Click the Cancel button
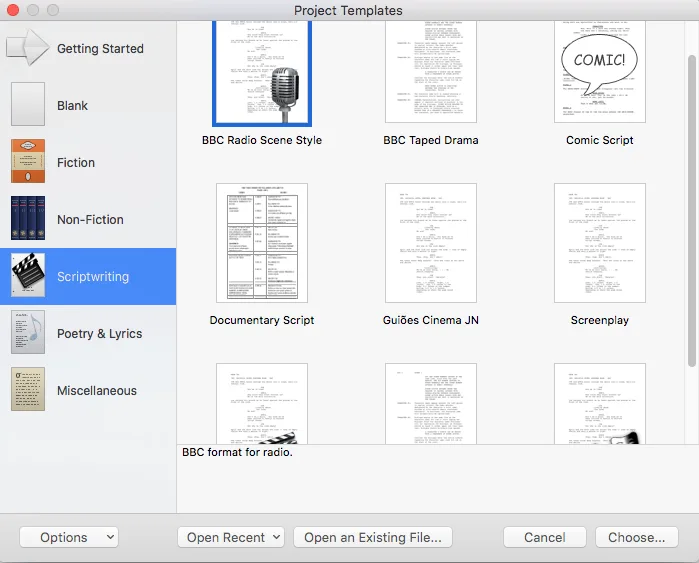 point(544,537)
